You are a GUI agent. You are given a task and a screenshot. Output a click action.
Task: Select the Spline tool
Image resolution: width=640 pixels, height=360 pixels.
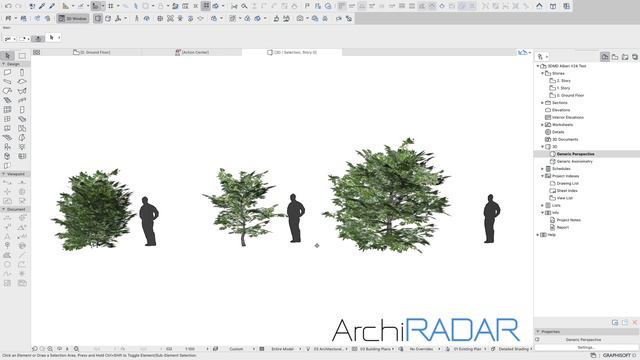coord(7,274)
